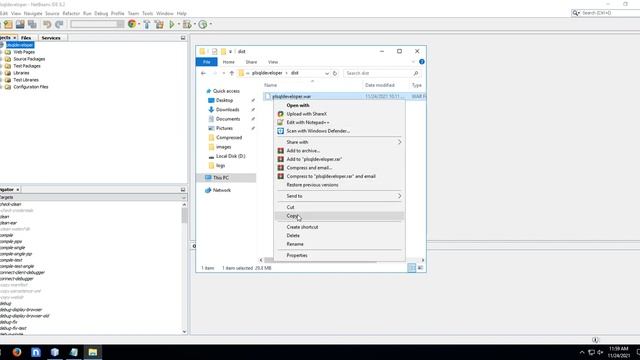
Task: Click the NetBeans Search field
Action: pos(608,13)
